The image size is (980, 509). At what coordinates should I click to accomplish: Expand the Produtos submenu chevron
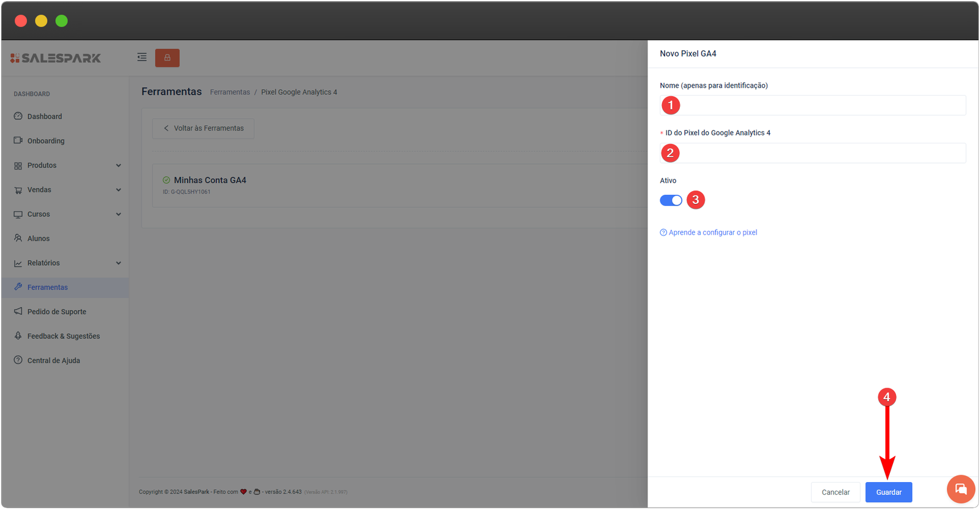tap(118, 165)
